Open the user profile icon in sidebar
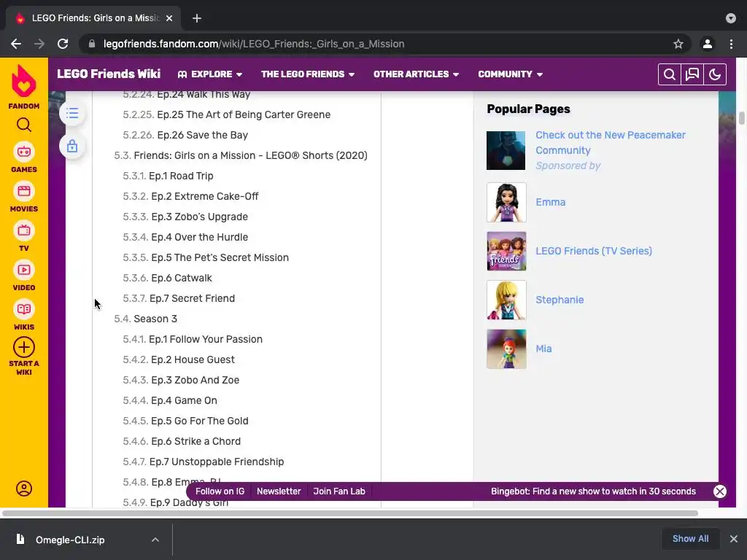This screenshot has width=747, height=560. coord(24,489)
